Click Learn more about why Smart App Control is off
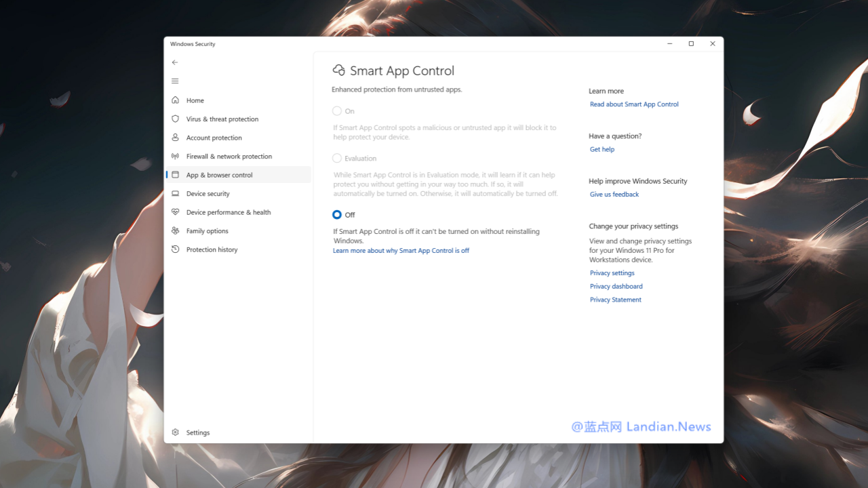This screenshot has width=868, height=488. tap(401, 251)
